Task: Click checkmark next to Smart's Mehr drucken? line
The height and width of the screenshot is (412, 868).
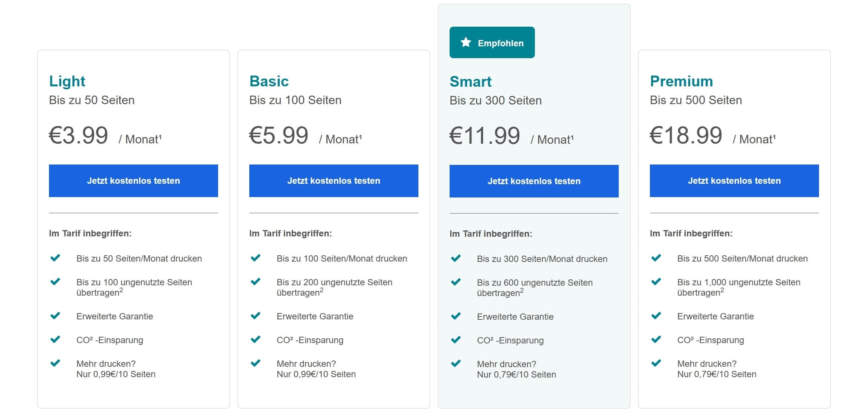Action: 456,363
